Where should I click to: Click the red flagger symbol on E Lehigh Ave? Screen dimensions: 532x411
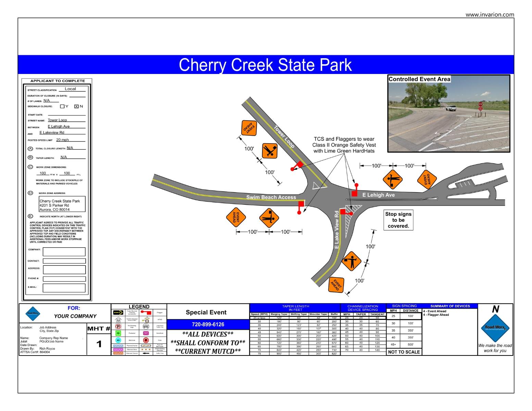coord(355,190)
